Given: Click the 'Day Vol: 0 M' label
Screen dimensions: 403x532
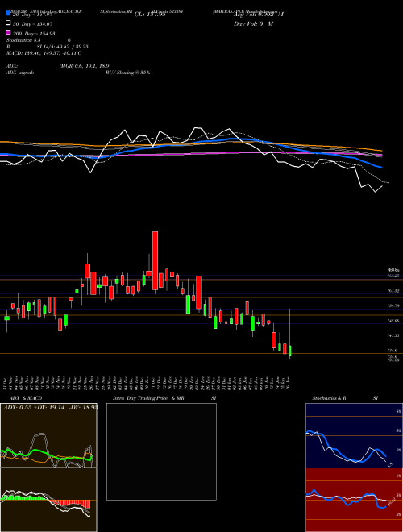Looking at the screenshot, I should point(253,24).
